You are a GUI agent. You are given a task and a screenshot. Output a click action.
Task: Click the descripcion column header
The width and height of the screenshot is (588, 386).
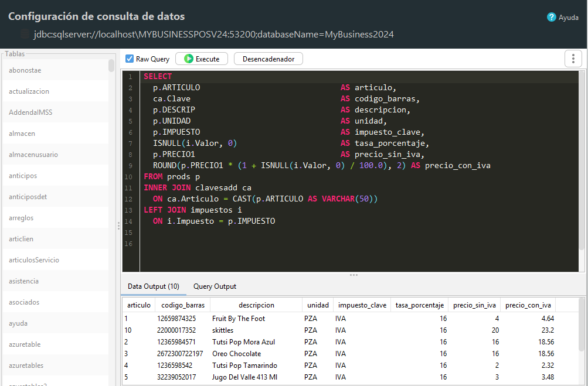click(256, 305)
